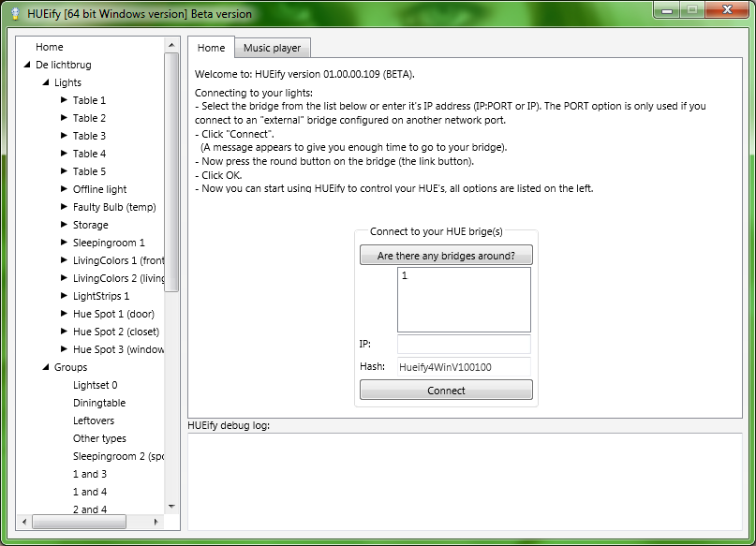Select the Other types group

tap(99, 438)
